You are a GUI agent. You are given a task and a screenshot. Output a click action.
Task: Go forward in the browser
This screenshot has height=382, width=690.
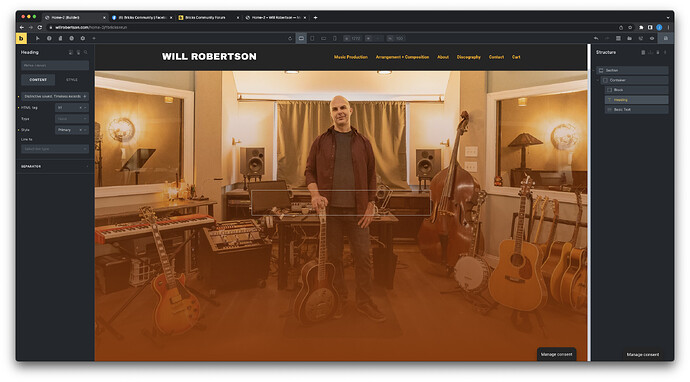pyautogui.click(x=31, y=27)
